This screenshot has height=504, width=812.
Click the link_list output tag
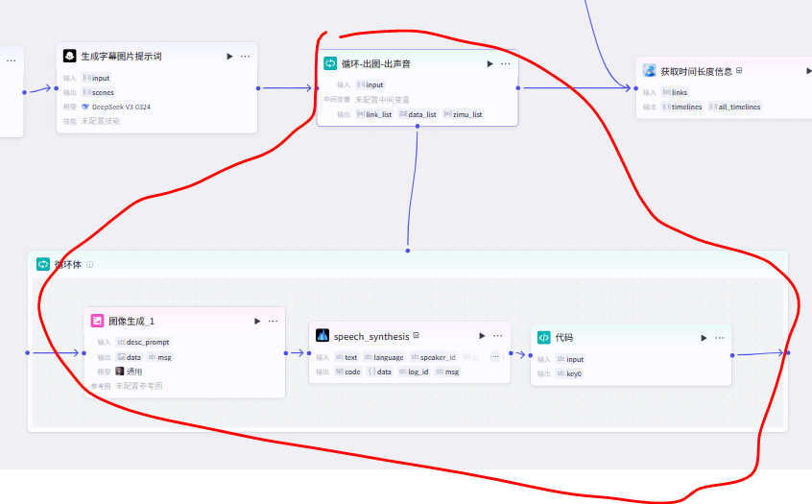(x=374, y=114)
